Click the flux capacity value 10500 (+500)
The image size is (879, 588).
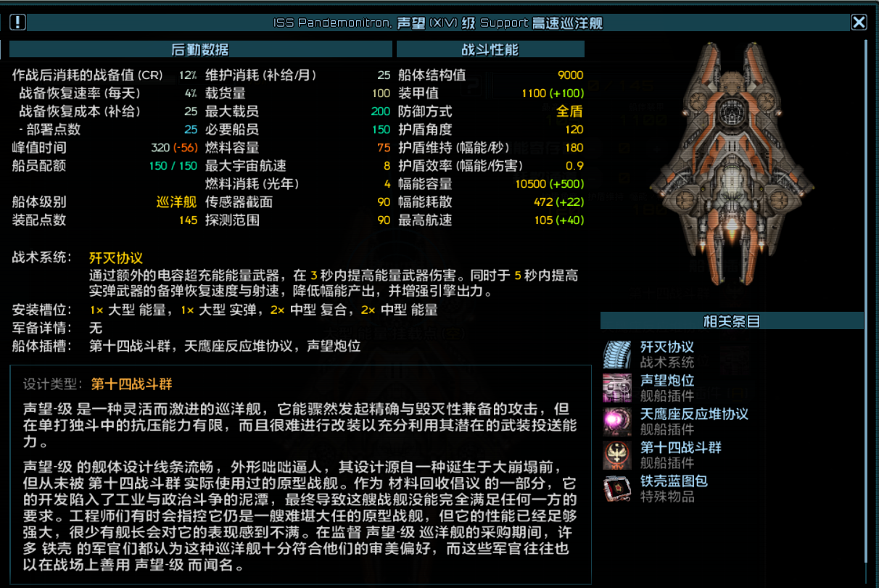(x=549, y=183)
